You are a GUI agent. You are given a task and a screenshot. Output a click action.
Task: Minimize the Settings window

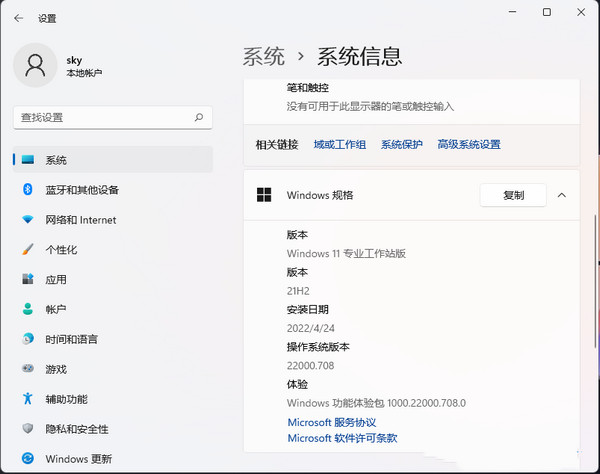tap(512, 12)
